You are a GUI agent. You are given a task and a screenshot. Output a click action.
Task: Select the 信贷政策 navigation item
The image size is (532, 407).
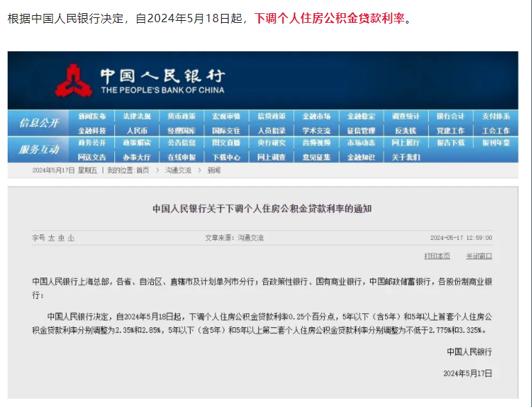[x=272, y=116]
